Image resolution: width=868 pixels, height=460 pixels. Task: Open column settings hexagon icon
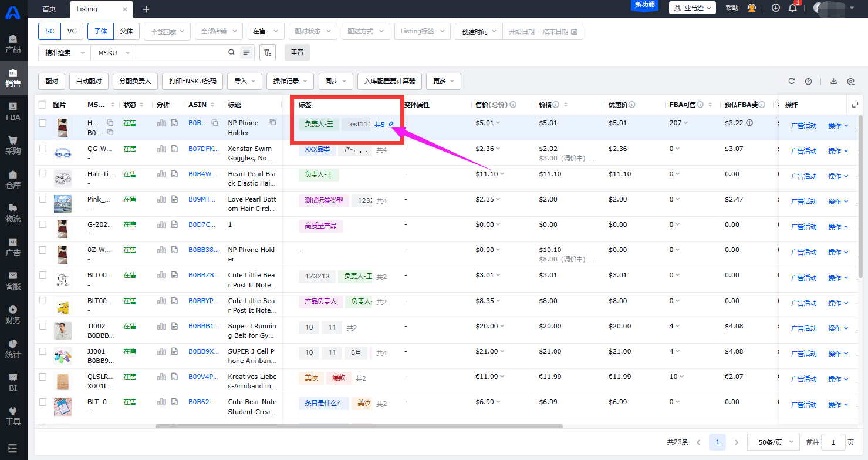pyautogui.click(x=851, y=81)
